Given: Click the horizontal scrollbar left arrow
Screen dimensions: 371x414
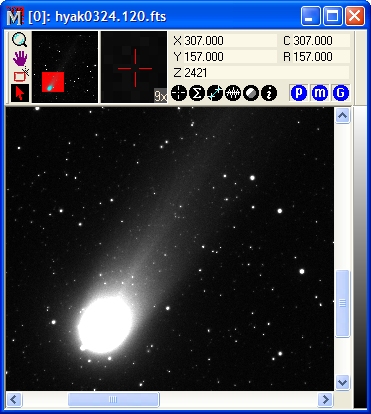Looking at the screenshot, I should point(14,399).
